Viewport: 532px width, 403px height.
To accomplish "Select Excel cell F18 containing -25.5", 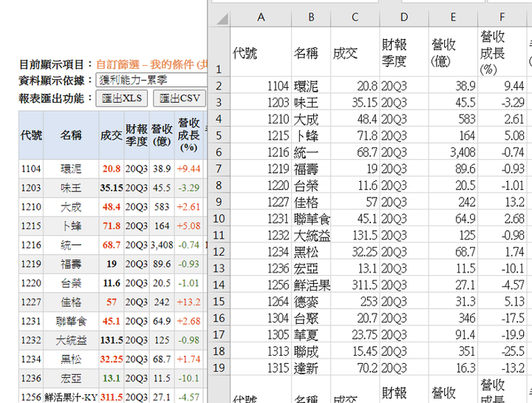I will [502, 351].
